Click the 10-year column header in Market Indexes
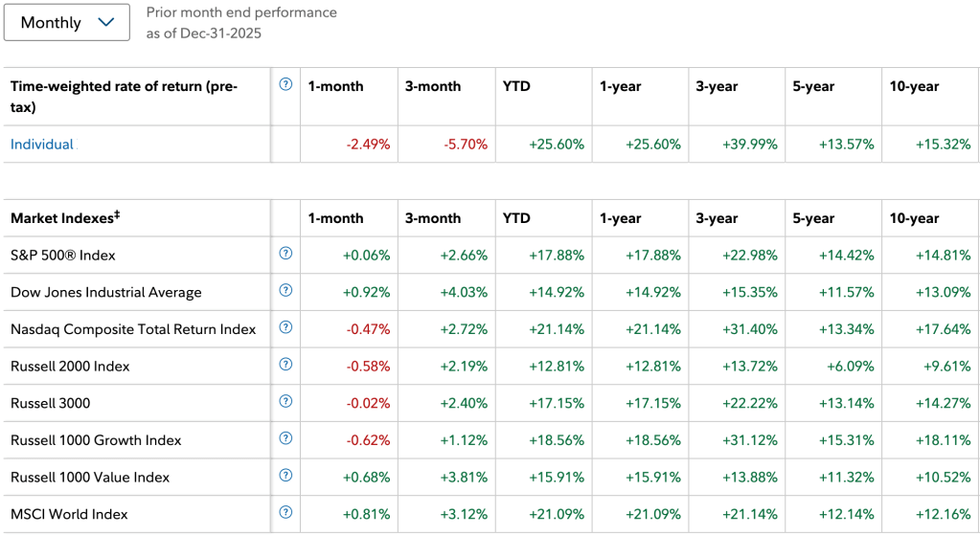The width and height of the screenshot is (980, 536). [914, 218]
